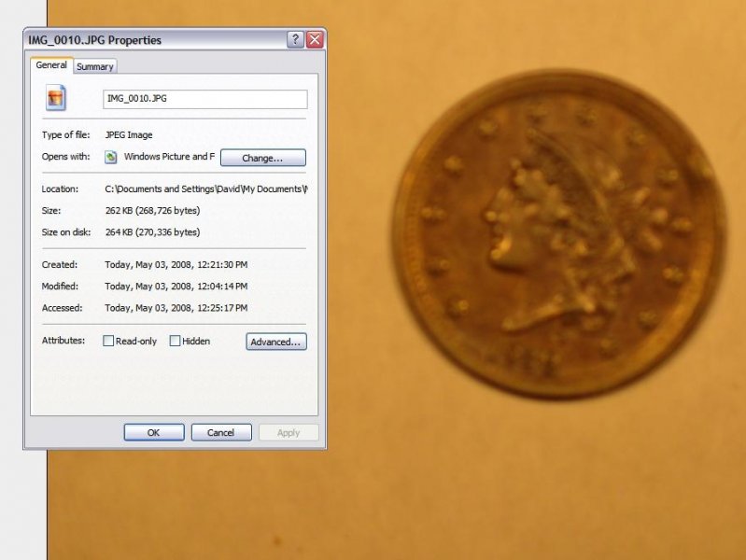Confirm with the OK button
The width and height of the screenshot is (746, 560).
point(154,432)
